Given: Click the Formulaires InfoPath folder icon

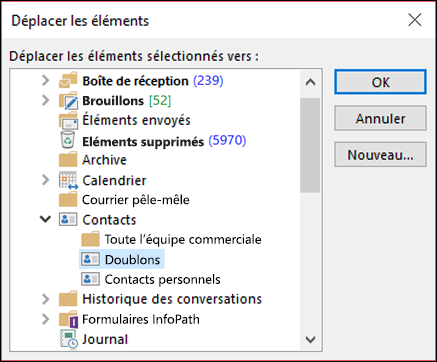Looking at the screenshot, I should pyautogui.click(x=68, y=319).
